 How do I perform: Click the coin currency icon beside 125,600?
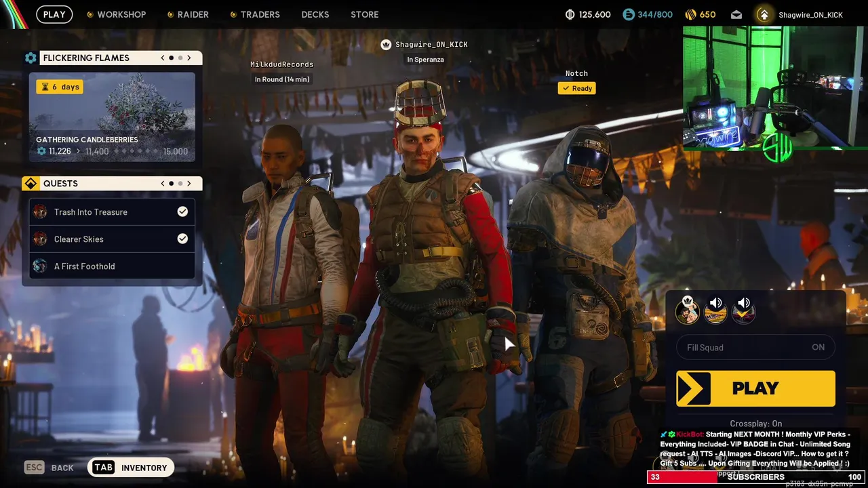[570, 14]
